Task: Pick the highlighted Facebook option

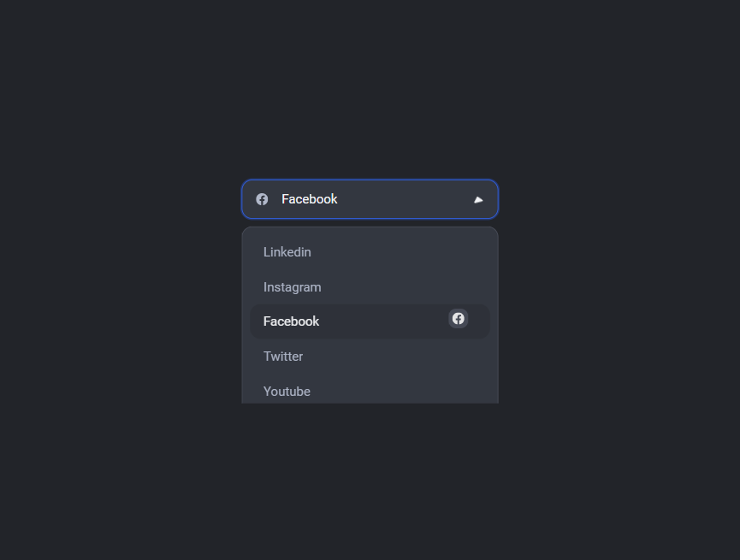Action: pos(370,321)
